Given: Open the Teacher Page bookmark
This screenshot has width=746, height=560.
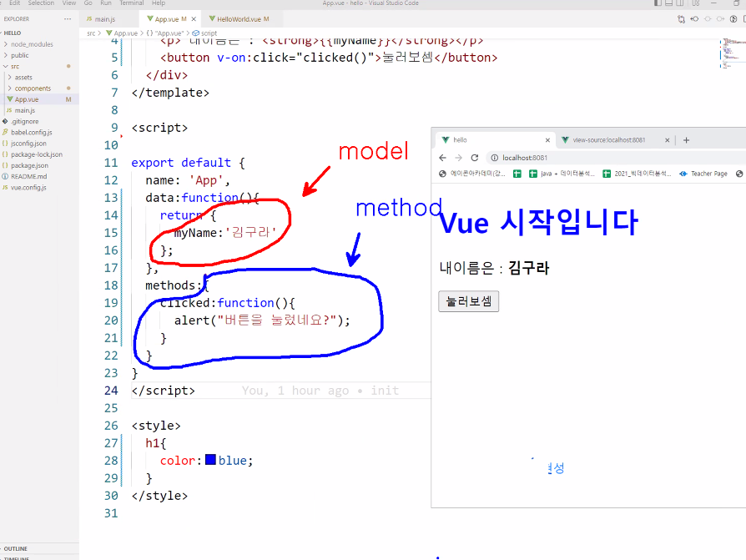Looking at the screenshot, I should point(703,174).
